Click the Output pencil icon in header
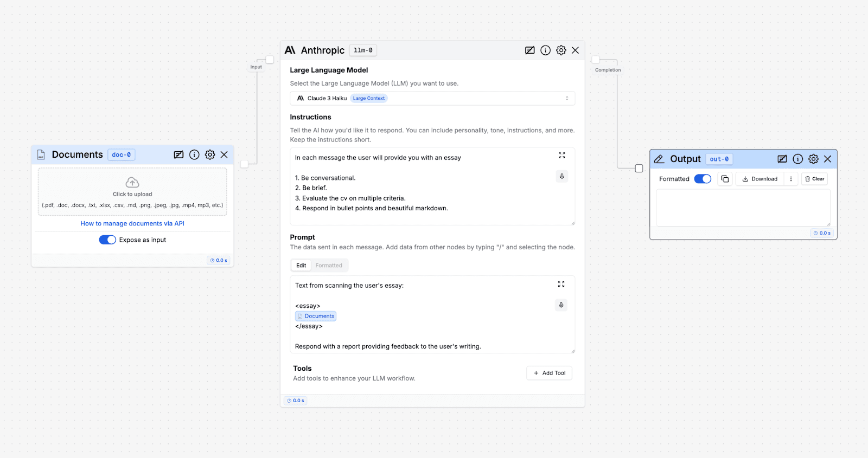Screen dimensions: 868x458 click(659, 159)
